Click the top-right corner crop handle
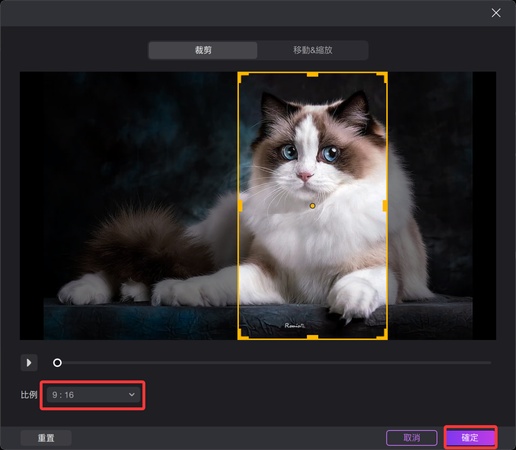The image size is (516, 450). [382, 77]
